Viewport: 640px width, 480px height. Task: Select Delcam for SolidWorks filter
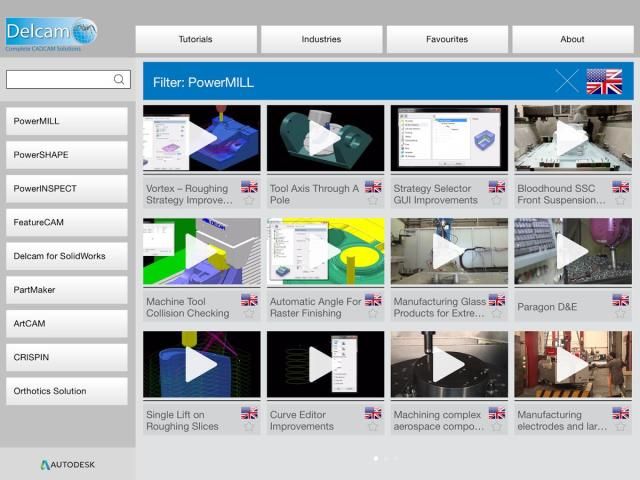tap(67, 256)
